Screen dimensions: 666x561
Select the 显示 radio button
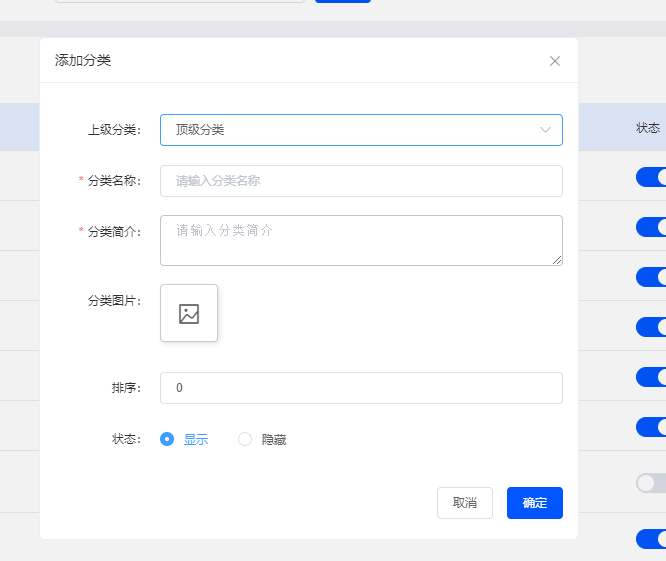point(167,439)
